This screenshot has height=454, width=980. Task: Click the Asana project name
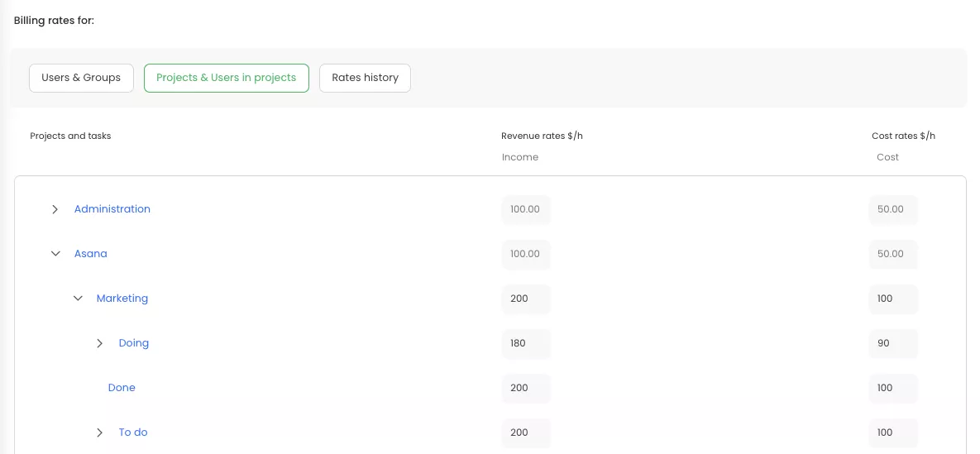pos(91,254)
